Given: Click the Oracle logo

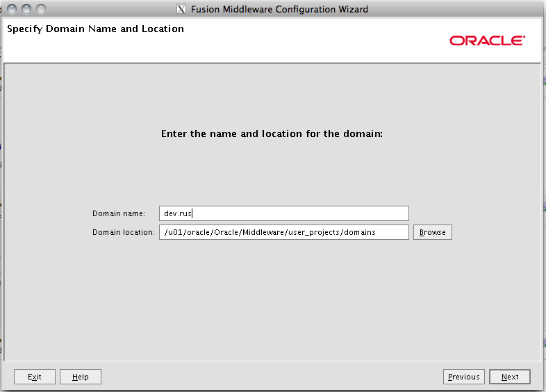Looking at the screenshot, I should 487,41.
